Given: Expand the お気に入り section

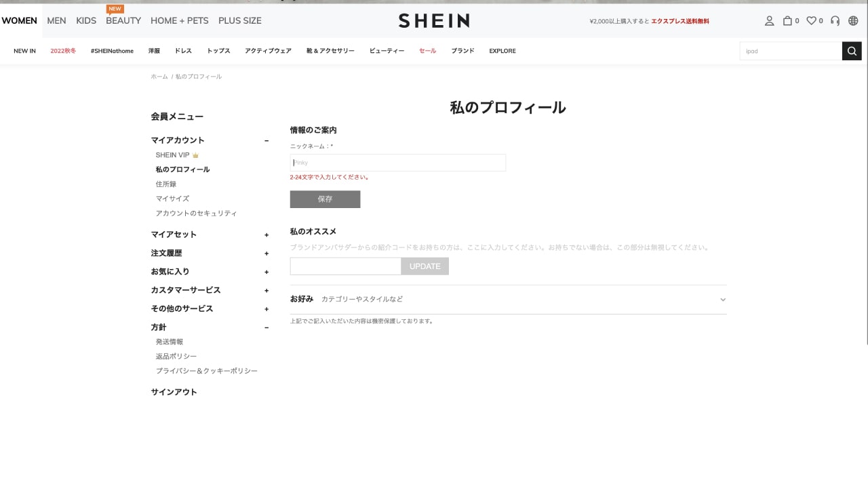Looking at the screenshot, I should [x=267, y=272].
